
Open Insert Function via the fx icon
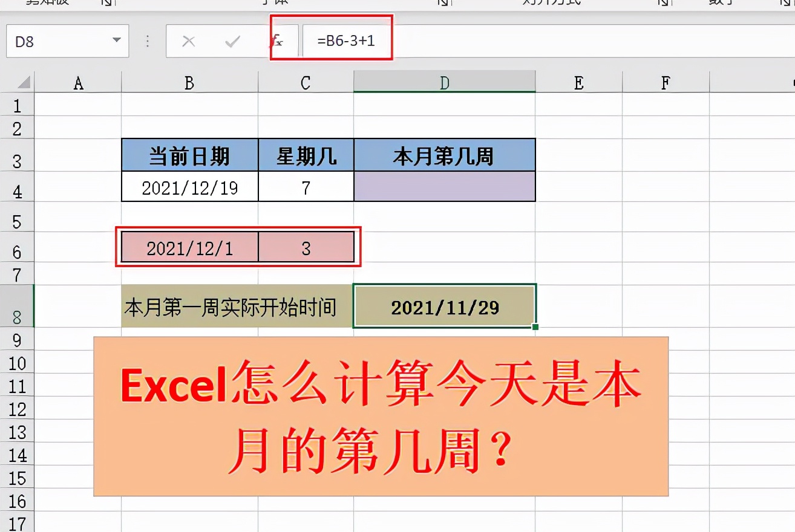[x=276, y=41]
